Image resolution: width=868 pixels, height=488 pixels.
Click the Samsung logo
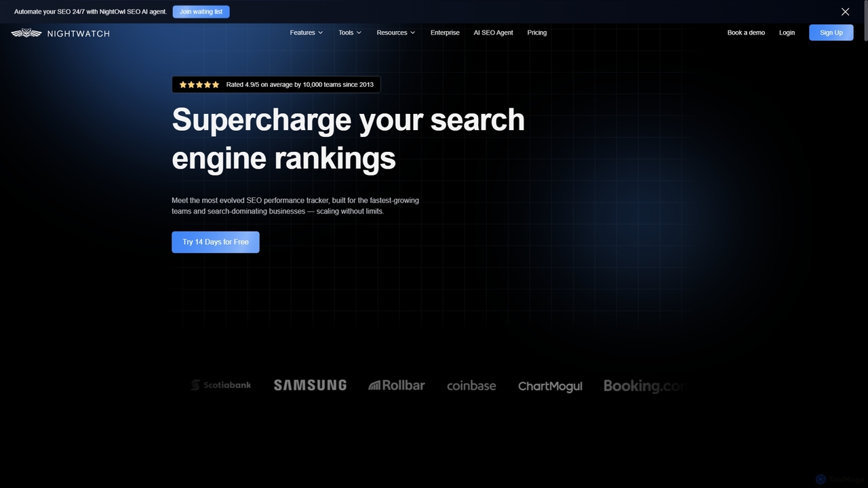310,385
